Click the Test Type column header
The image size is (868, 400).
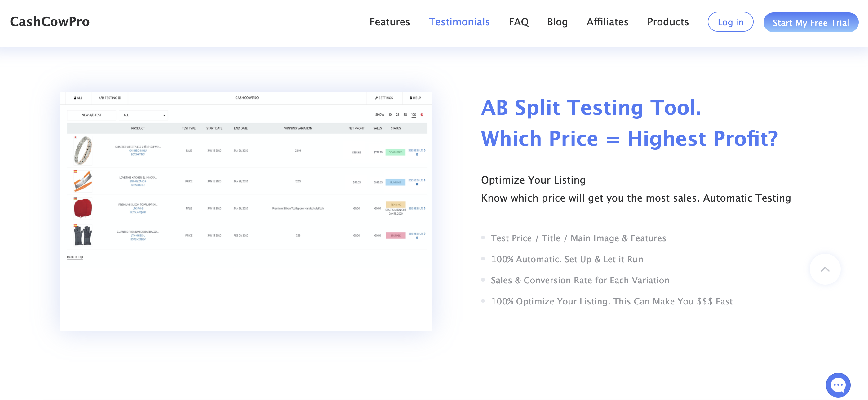click(x=189, y=128)
